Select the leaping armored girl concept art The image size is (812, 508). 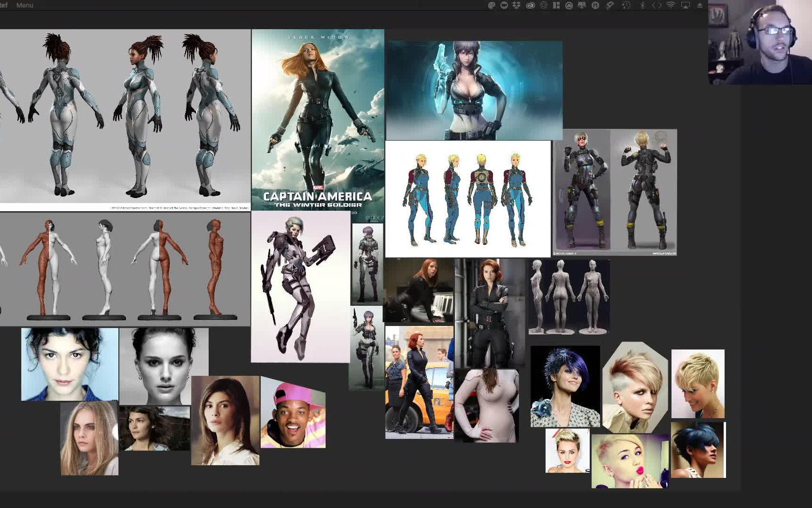(301, 286)
